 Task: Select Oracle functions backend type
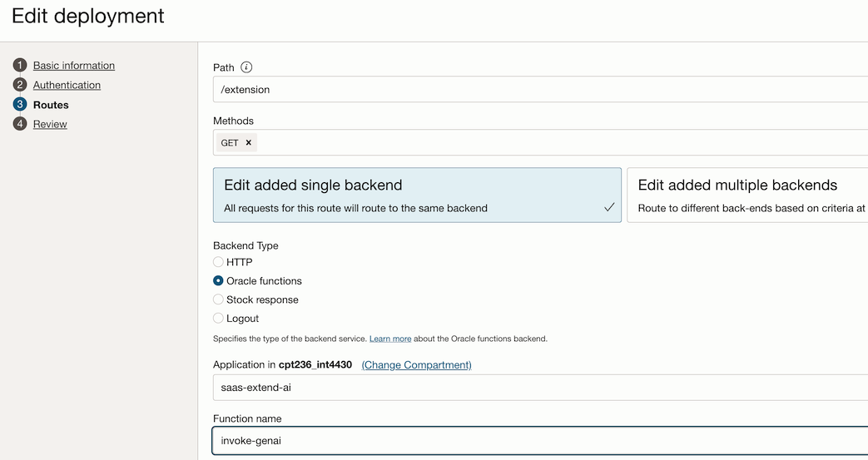coord(218,281)
